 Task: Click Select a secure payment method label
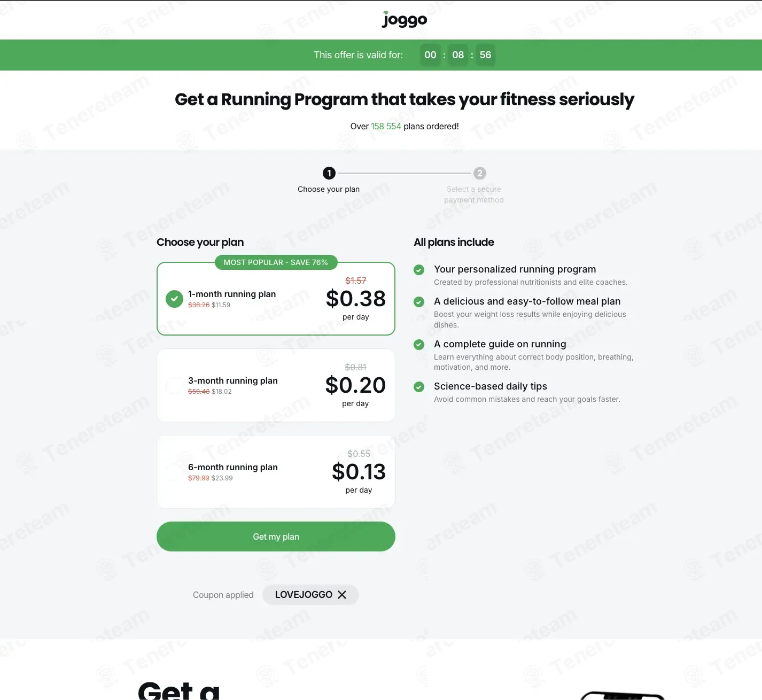pos(474,195)
